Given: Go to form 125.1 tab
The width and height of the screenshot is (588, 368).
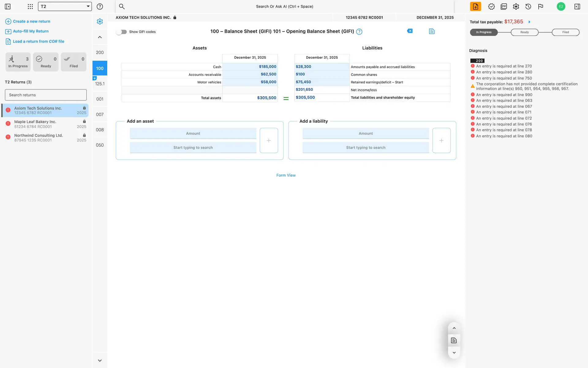Looking at the screenshot, I should click(x=100, y=84).
